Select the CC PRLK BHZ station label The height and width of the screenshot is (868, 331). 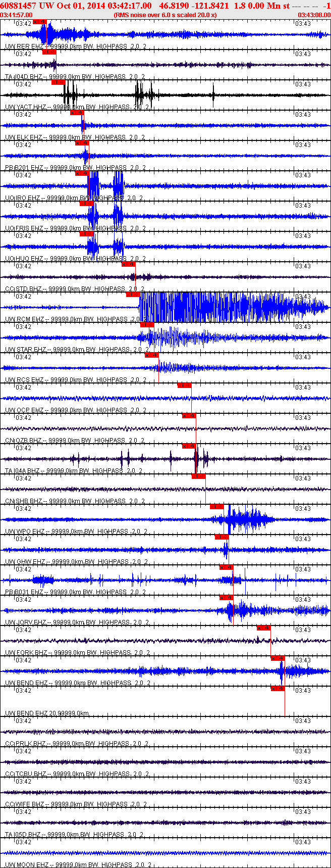(x=77, y=743)
